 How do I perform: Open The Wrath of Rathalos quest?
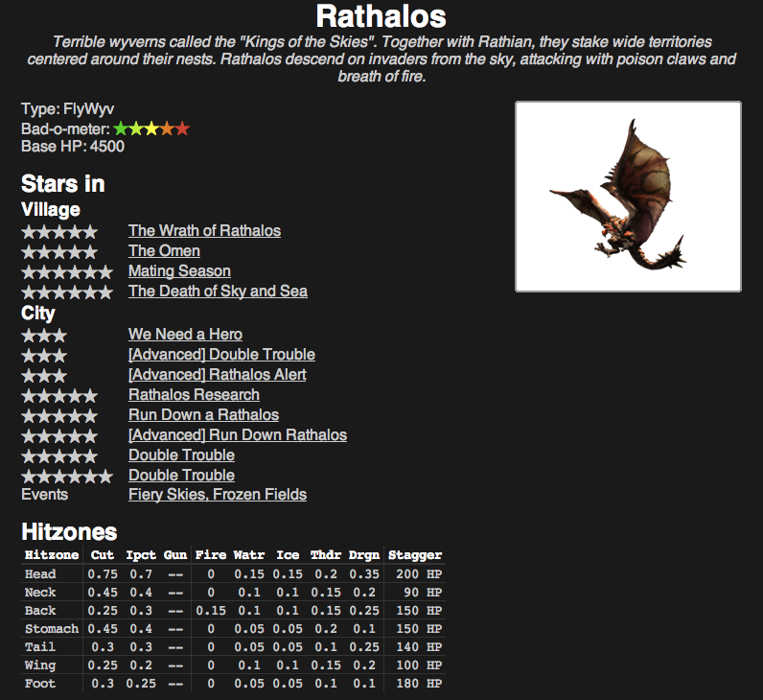tap(204, 231)
